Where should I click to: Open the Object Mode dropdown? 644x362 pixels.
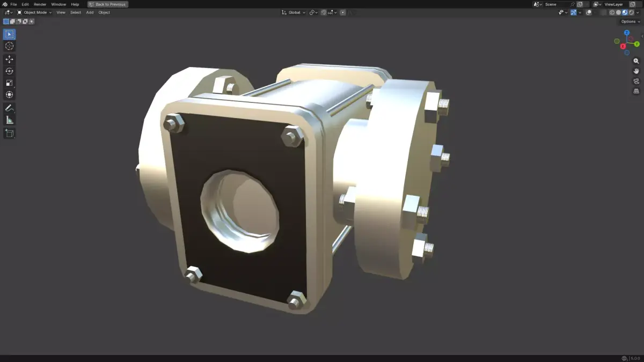coord(34,12)
